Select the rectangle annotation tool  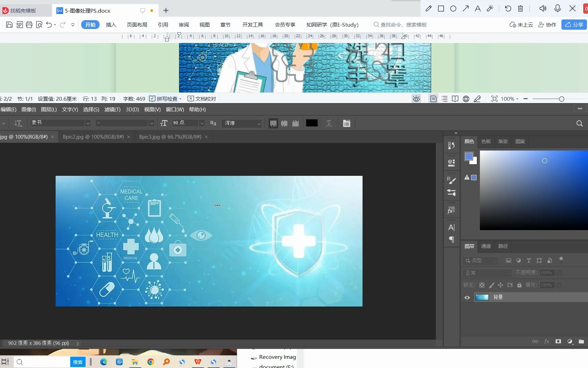(441, 9)
